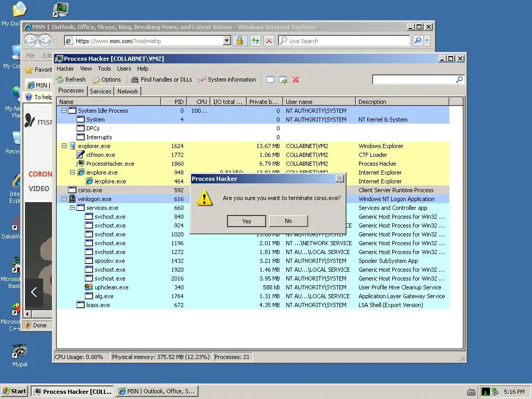Sort by the Description column header
This screenshot has width=532, height=399.
[x=403, y=102]
